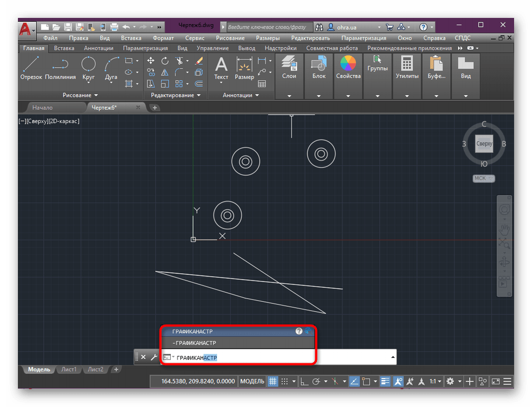Toggle lineweight display in status bar
Screen dimensions: 532x407
(x=385, y=382)
